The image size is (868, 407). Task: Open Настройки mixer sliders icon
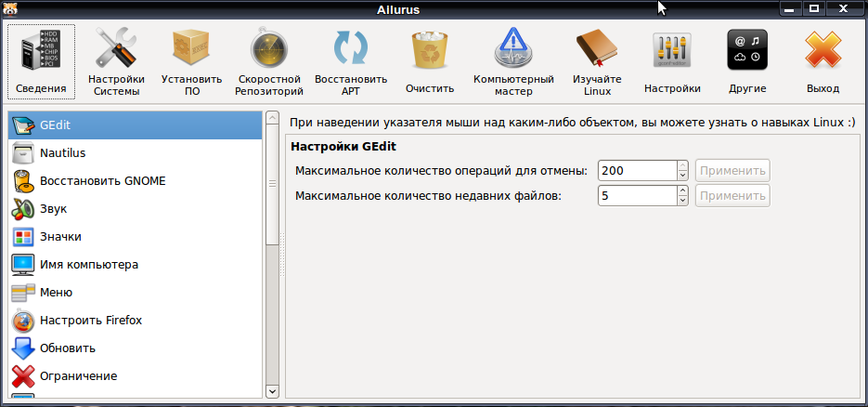(672, 50)
